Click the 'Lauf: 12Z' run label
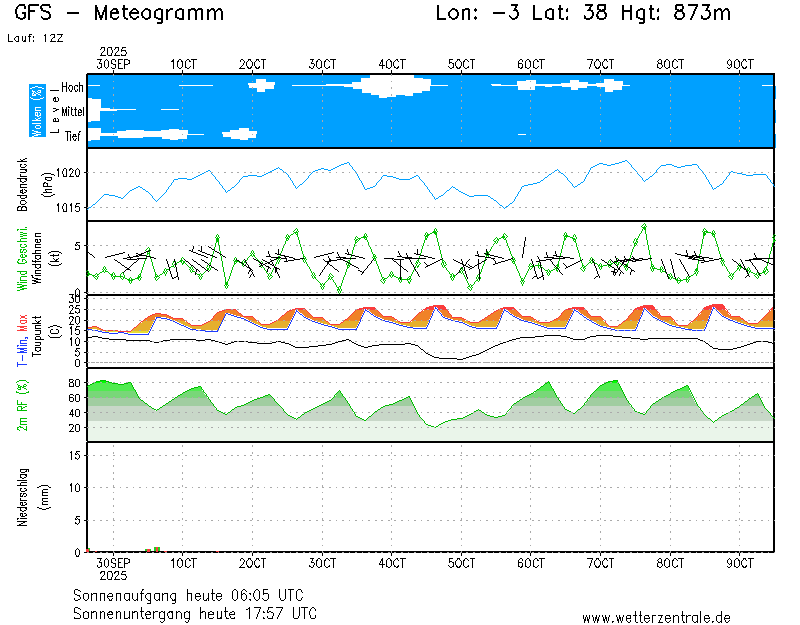 35,38
